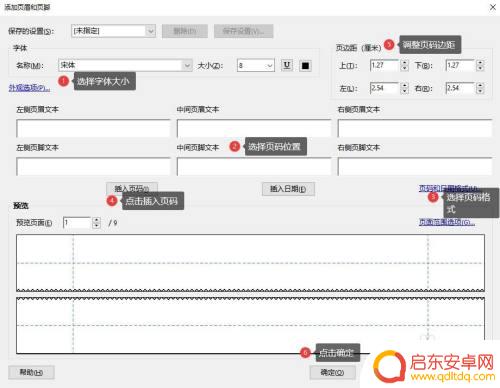Click the 左侧页眉文本 left header text box
Screen dimensions: 500x388
93,128
